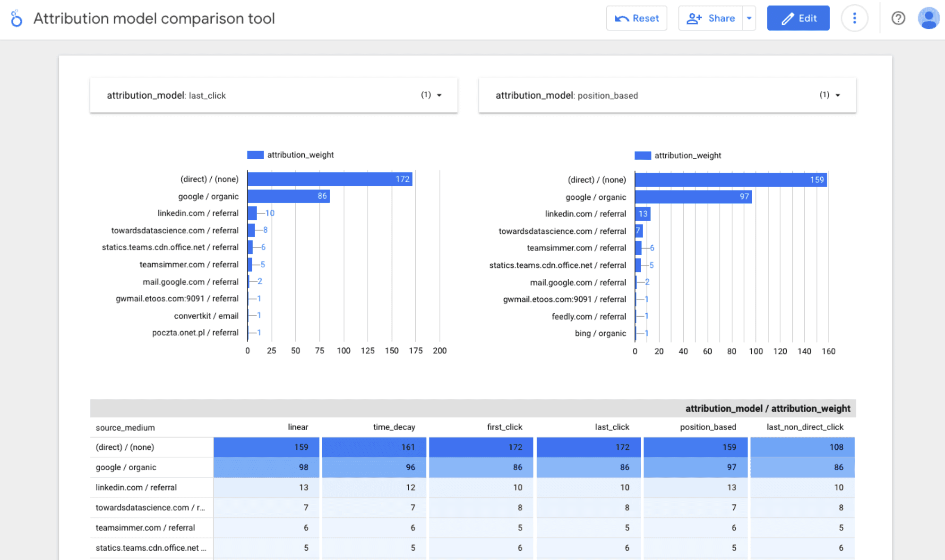Click the Edit button to modify report
The image size is (945, 560).
798,18
